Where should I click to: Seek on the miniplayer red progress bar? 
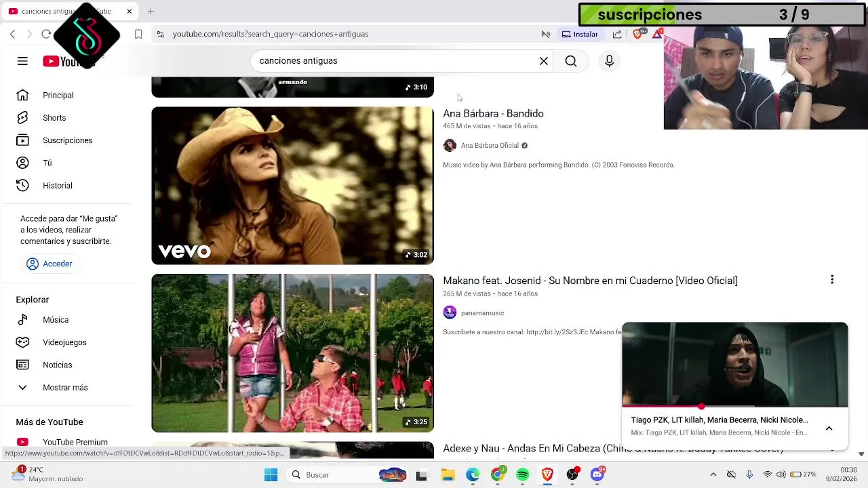point(734,407)
